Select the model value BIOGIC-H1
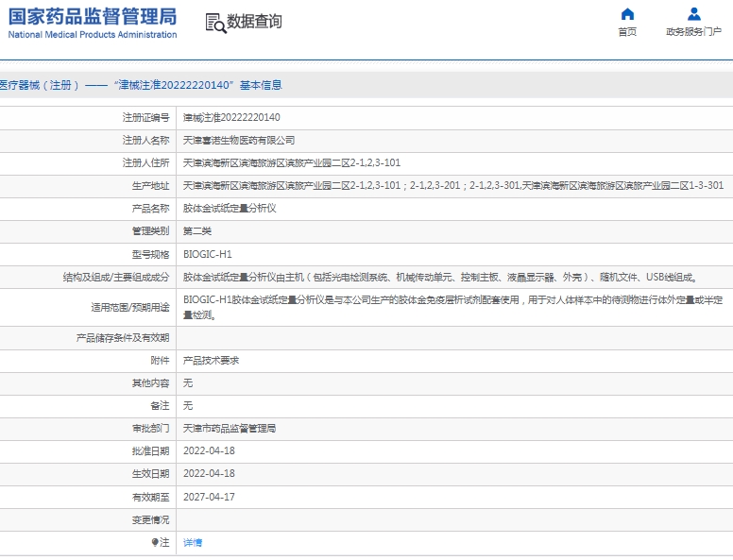Image resolution: width=733 pixels, height=560 pixels. pyautogui.click(x=208, y=254)
